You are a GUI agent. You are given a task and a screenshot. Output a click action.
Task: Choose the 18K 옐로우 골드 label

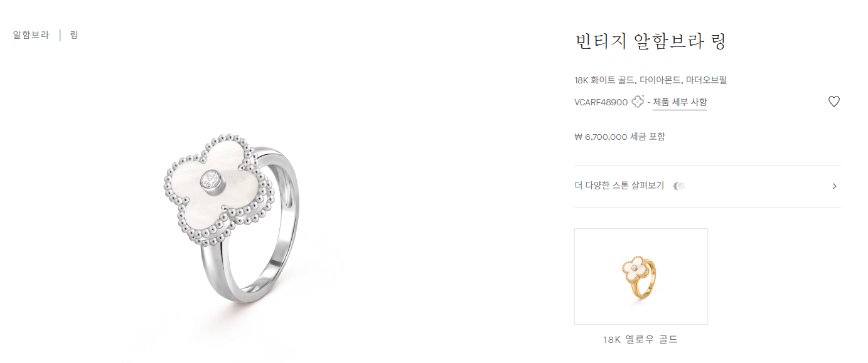(641, 340)
